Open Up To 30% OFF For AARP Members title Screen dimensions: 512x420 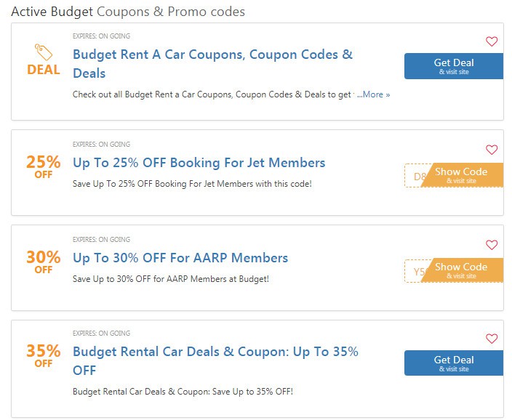point(180,258)
